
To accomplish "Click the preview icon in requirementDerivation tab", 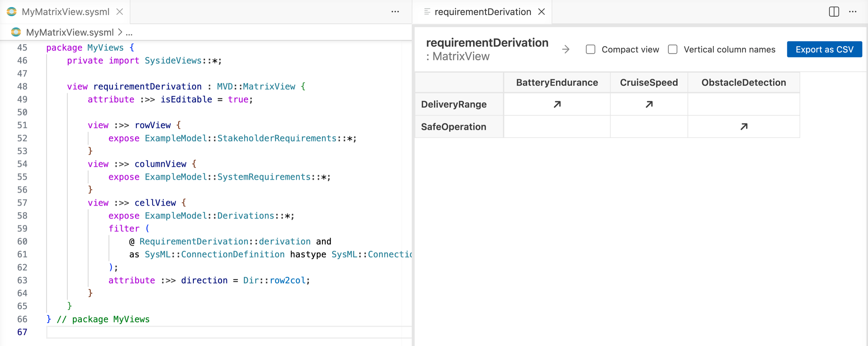I will pyautogui.click(x=427, y=12).
